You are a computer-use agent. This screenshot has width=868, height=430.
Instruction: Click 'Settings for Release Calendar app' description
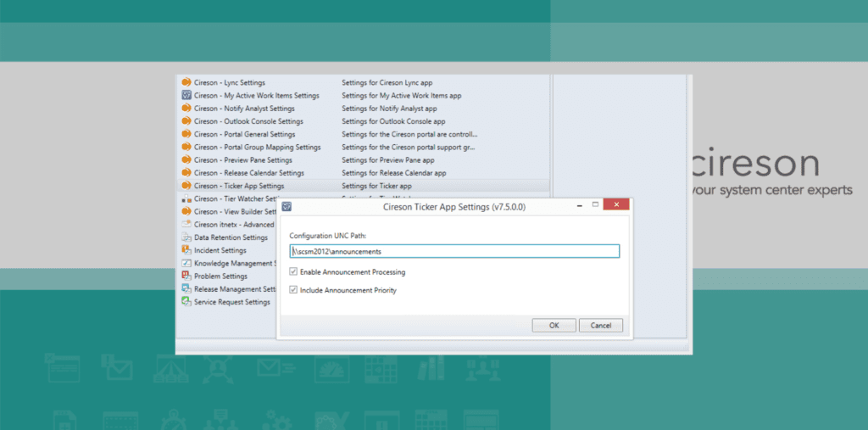393,172
